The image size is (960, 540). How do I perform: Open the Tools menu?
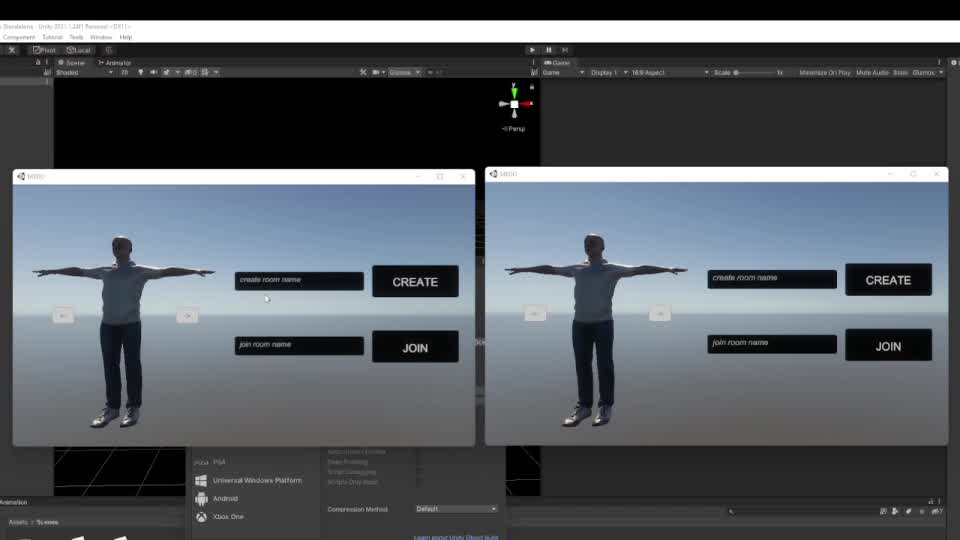[x=76, y=37]
